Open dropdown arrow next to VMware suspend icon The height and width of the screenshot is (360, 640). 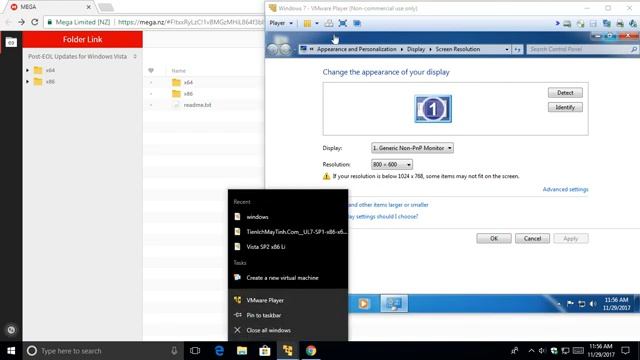[317, 24]
